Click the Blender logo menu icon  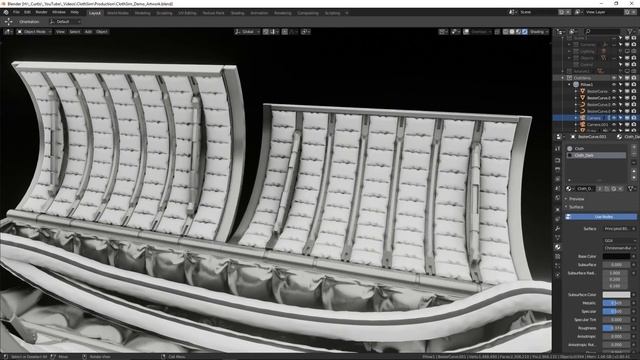pos(6,13)
